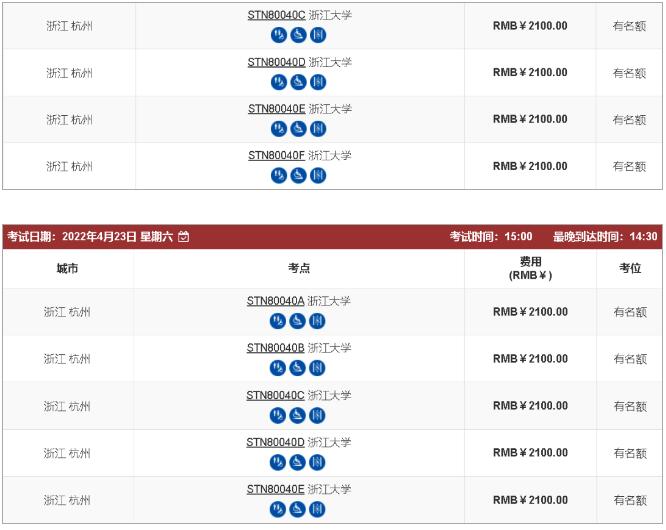This screenshot has width=666, height=530.
Task: Click hearing-aid icon under STN80040F
Action: pos(279,175)
